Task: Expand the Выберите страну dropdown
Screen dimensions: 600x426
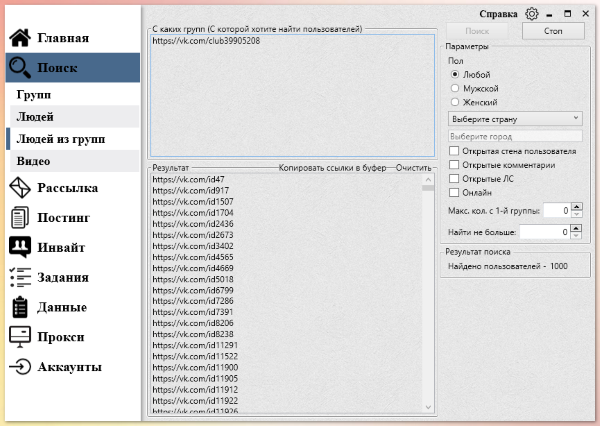Action: [x=515, y=119]
